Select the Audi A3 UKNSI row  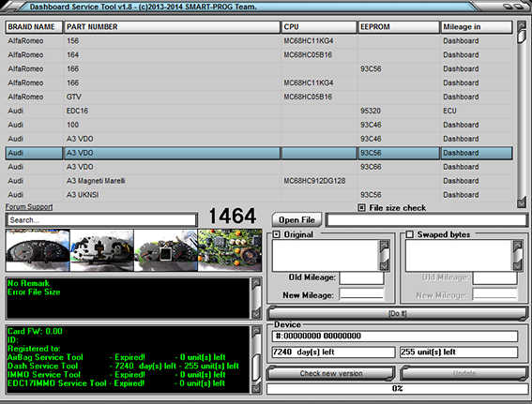259,195
